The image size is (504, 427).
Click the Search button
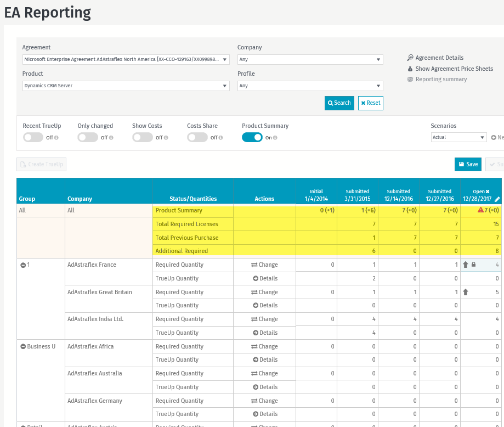coord(339,103)
